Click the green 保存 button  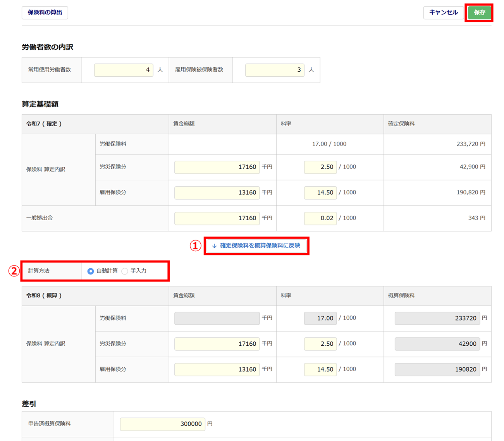tap(479, 12)
